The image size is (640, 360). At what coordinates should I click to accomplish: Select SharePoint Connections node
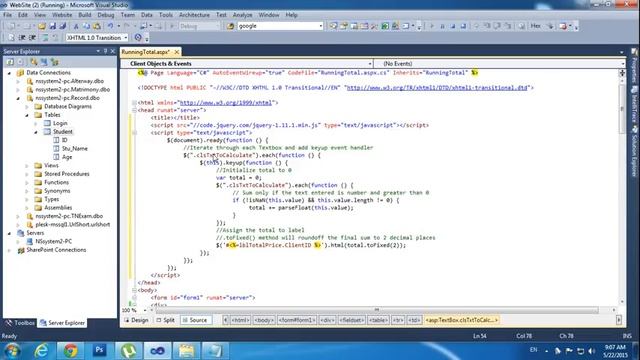click(56, 250)
